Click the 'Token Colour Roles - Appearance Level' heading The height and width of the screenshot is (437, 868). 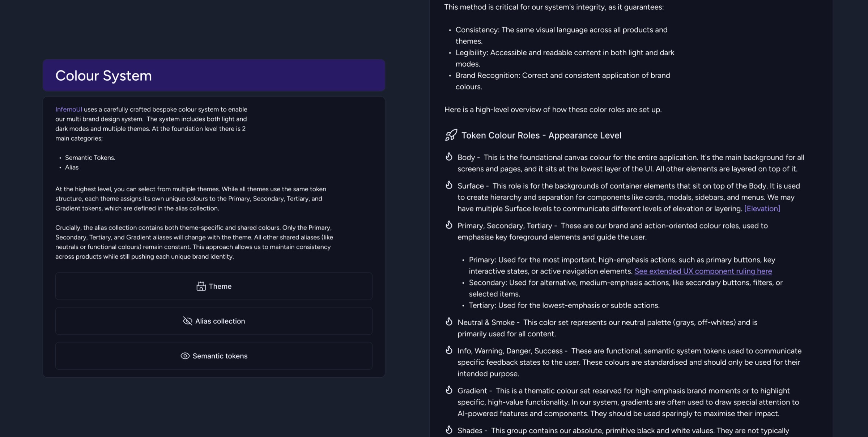tap(541, 135)
